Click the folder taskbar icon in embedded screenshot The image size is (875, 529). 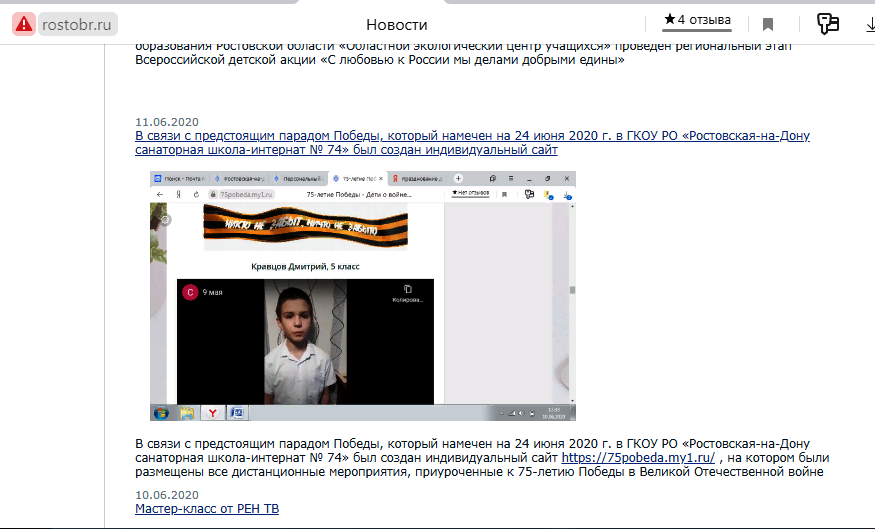coord(186,411)
